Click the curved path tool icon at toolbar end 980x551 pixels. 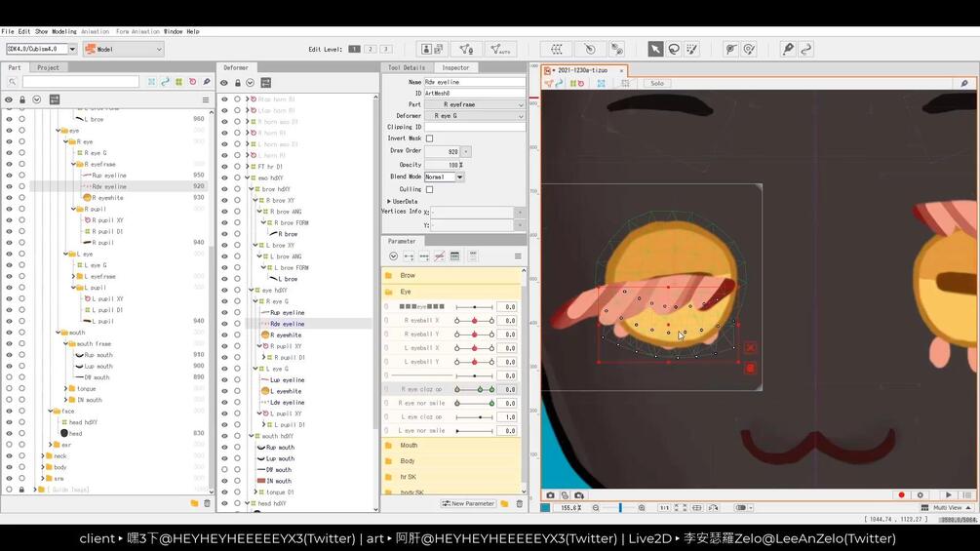pyautogui.click(x=806, y=49)
